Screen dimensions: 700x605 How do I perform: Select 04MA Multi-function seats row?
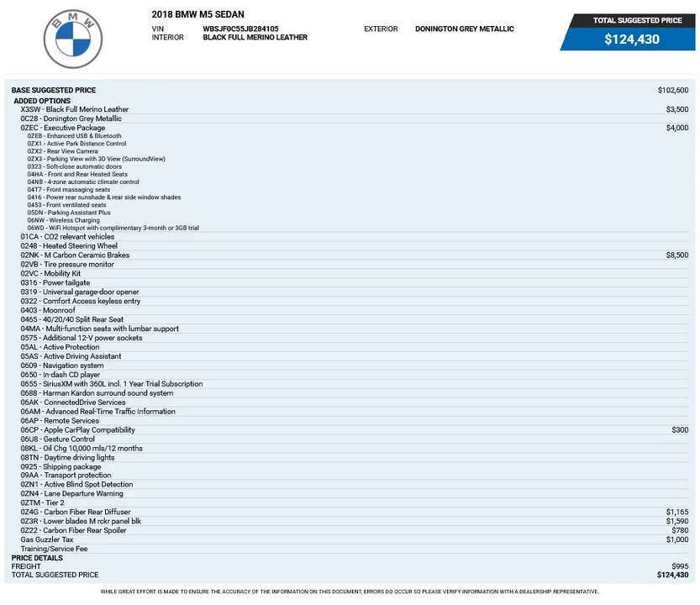355,329
